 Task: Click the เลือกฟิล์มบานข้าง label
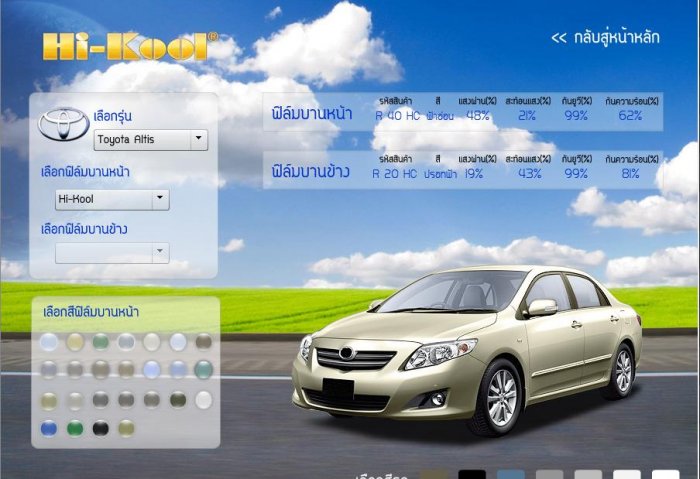click(84, 229)
